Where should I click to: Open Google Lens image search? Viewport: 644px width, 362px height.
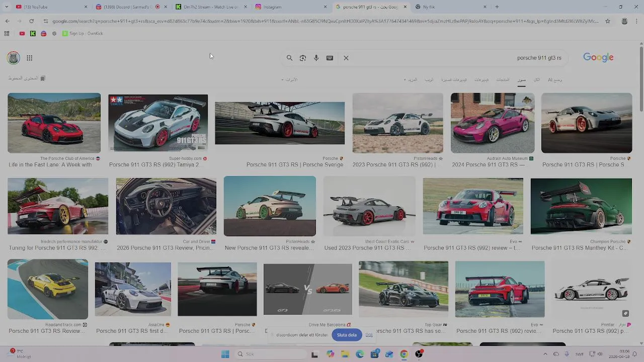(303, 58)
